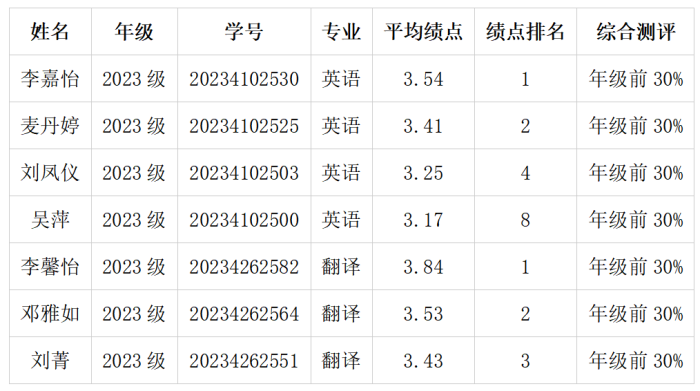Screen dimensions: 700x391
Task: Click the 学号 column header
Action: tap(244, 32)
